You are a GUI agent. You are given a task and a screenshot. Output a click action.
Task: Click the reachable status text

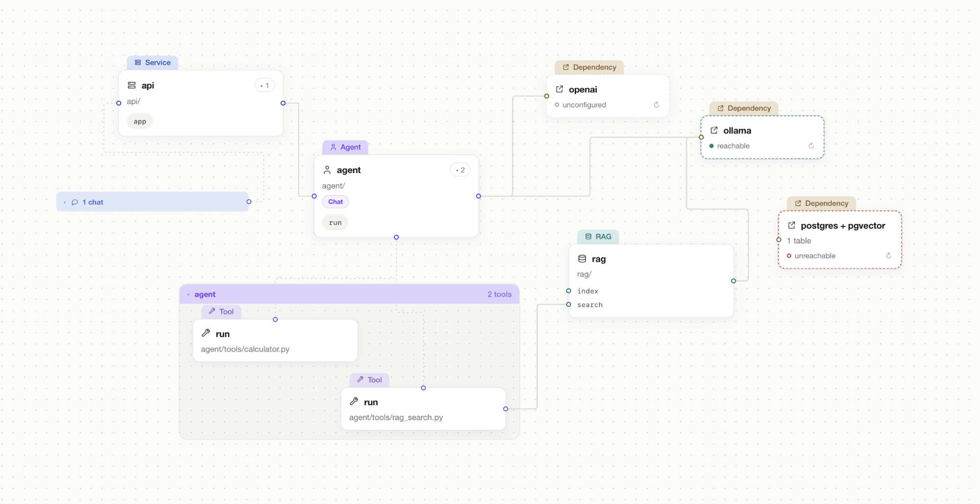click(733, 146)
